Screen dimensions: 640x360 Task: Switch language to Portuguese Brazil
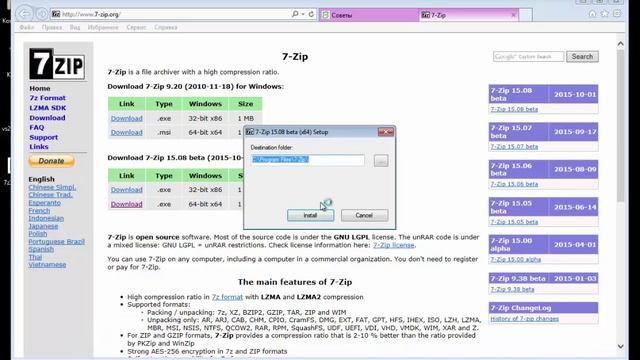pos(56,242)
